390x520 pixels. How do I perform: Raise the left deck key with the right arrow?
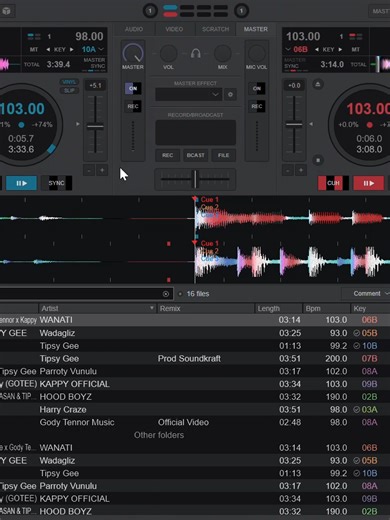click(x=72, y=49)
